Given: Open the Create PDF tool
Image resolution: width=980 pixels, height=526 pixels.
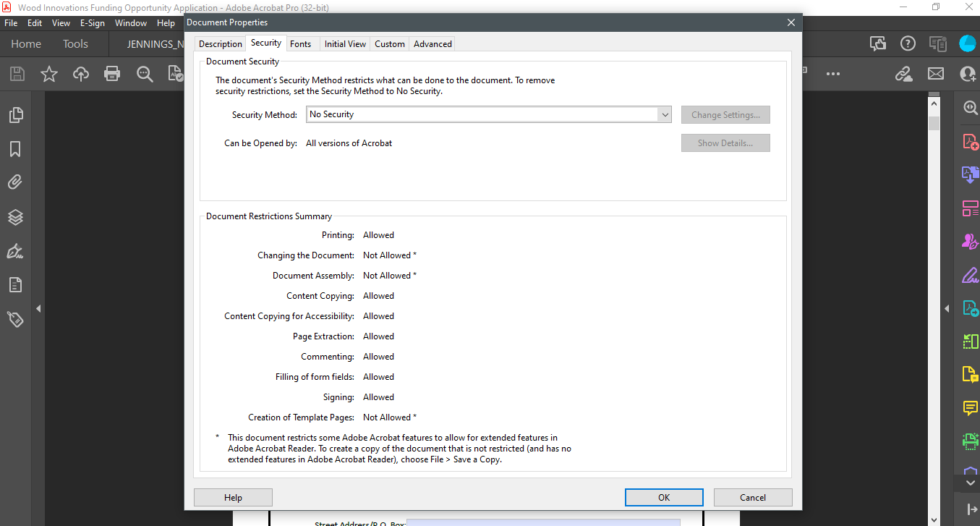Looking at the screenshot, I should tap(970, 141).
